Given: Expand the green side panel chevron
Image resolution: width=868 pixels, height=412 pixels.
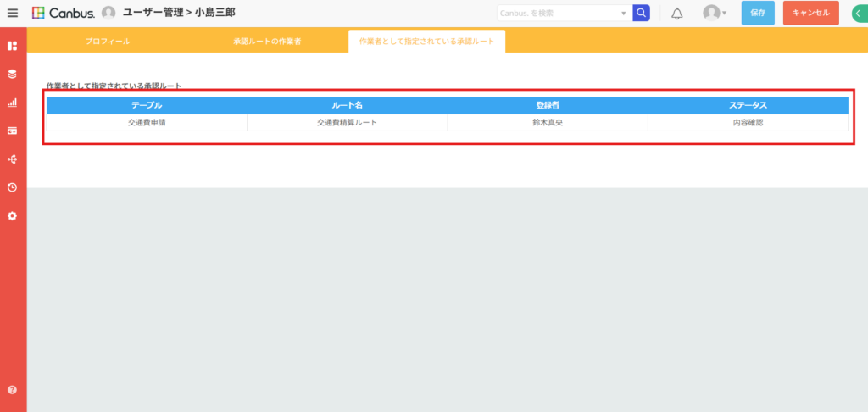Looking at the screenshot, I should point(858,14).
